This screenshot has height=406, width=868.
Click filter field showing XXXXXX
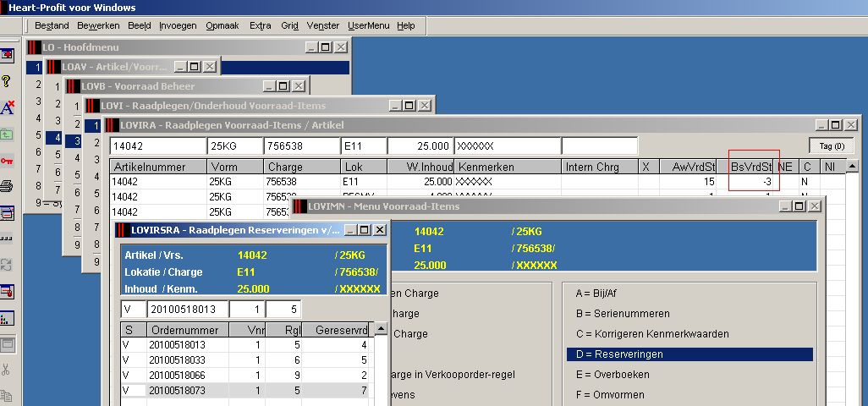click(x=508, y=146)
